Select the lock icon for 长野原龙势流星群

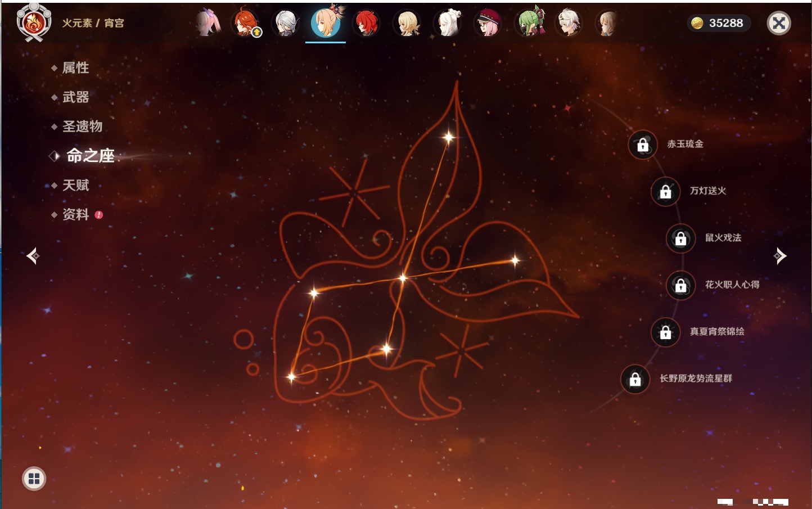[635, 379]
